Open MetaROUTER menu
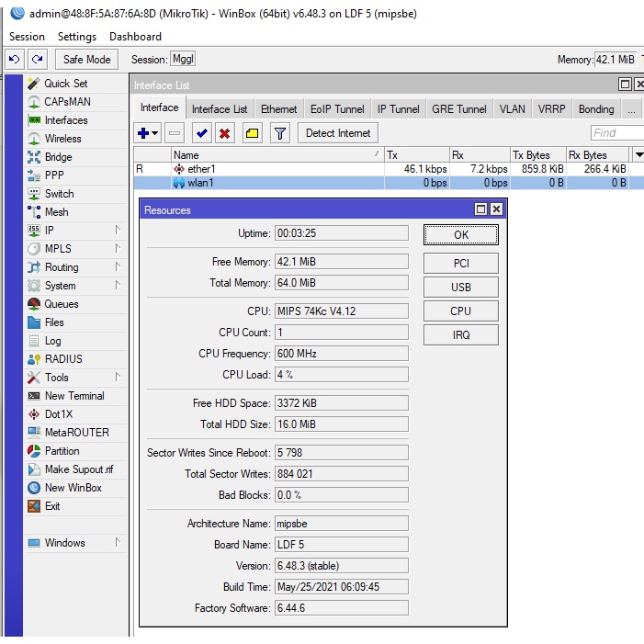Screen dimensions: 644x644 tap(76, 433)
